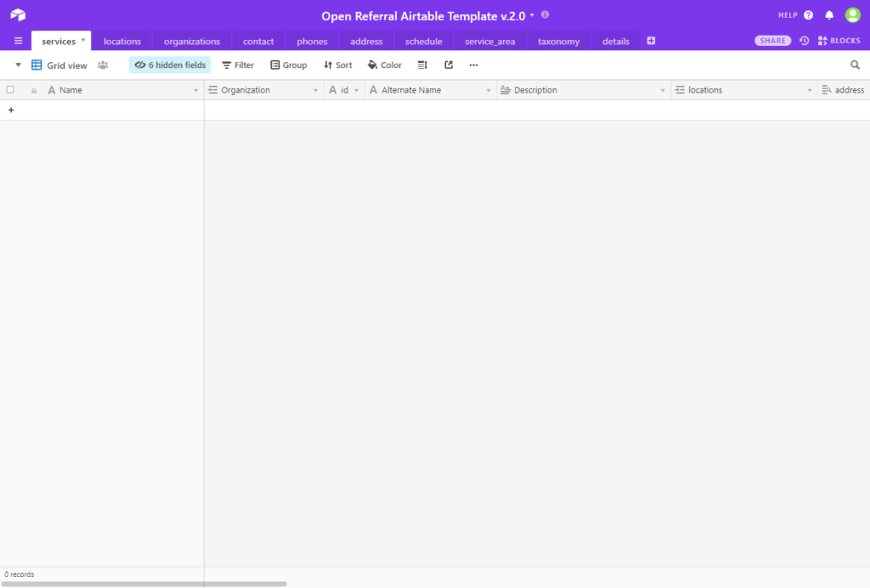
Task: Switch to the schedule tab
Action: pyautogui.click(x=423, y=41)
